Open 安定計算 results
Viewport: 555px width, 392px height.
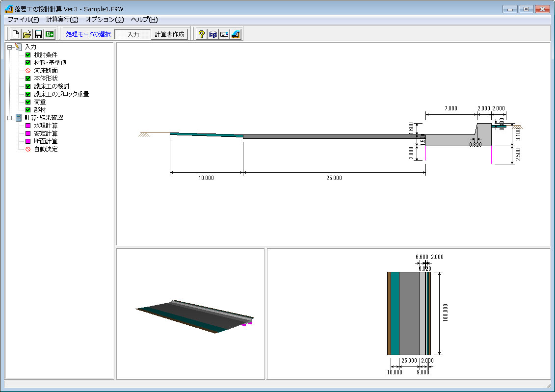(x=46, y=133)
